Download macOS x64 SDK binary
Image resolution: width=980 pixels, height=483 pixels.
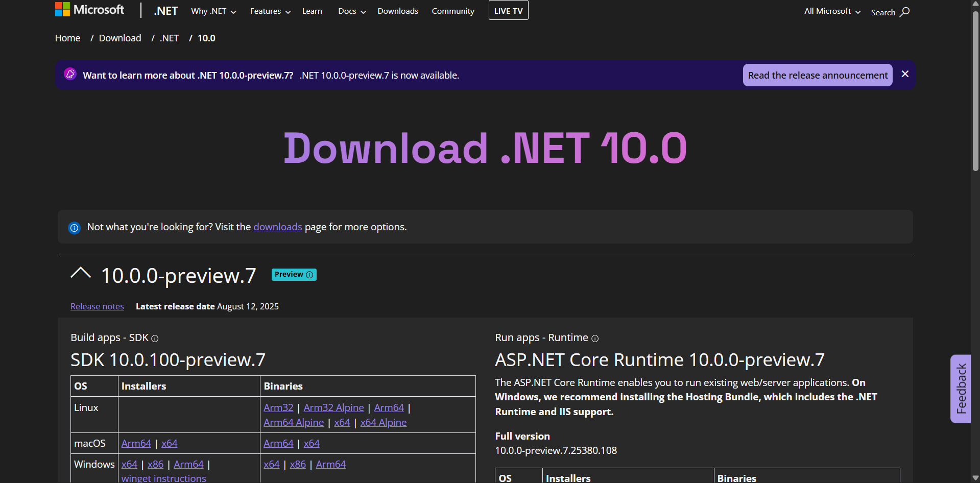[x=312, y=443]
